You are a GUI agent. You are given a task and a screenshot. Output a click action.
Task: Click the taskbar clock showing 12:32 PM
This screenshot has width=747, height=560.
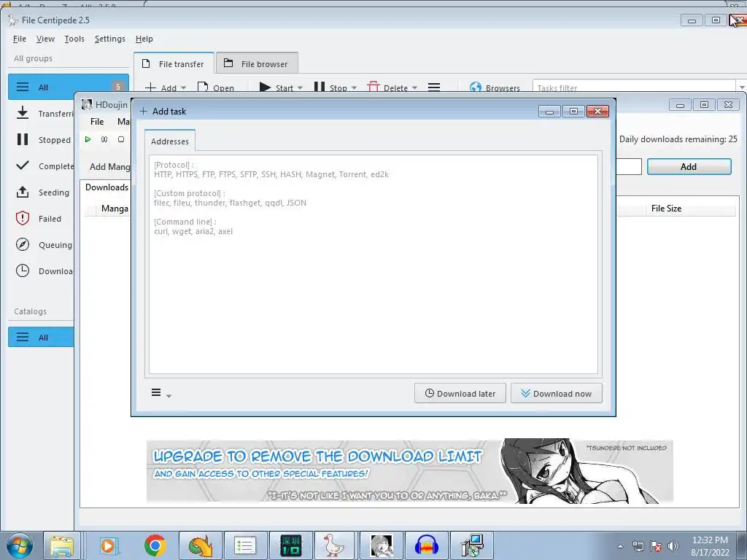[710, 545]
